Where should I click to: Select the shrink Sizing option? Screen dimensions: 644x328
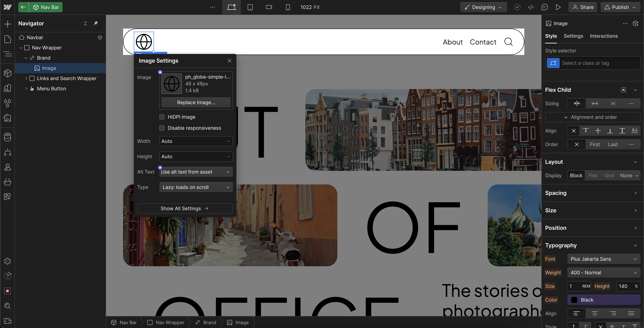click(576, 104)
